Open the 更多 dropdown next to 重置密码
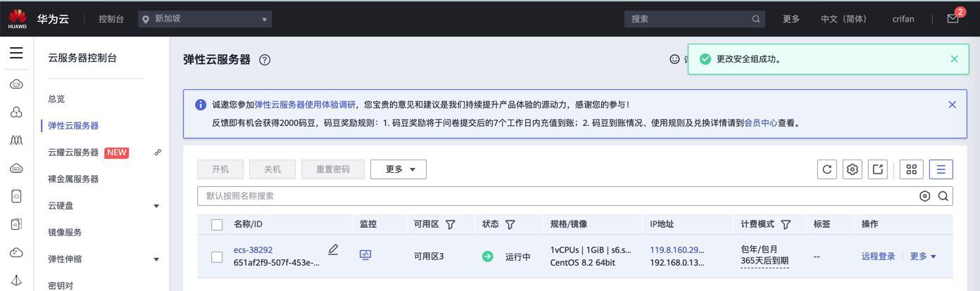This screenshot has height=291, width=980. (398, 169)
